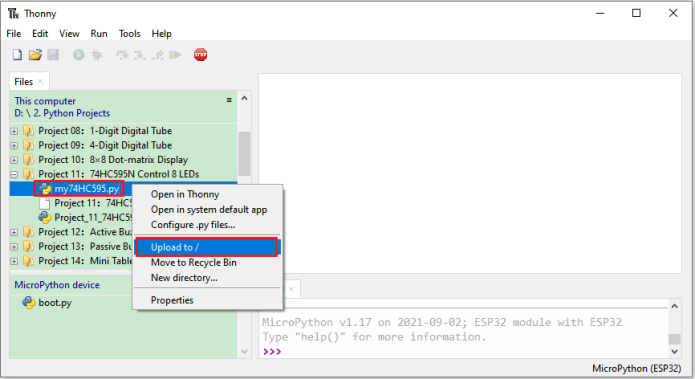Click Shell scrollbar down arrow
This screenshot has height=379, width=695.
pos(675,352)
